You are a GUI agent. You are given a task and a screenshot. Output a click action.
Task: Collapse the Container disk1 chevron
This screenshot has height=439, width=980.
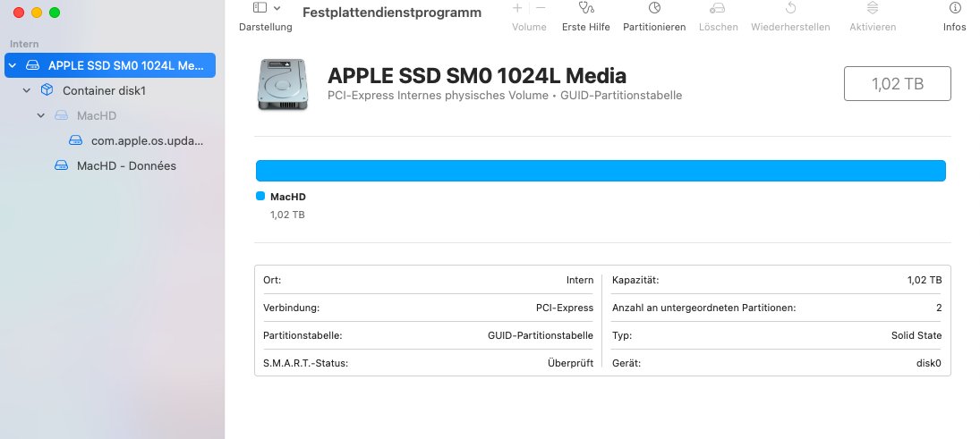(27, 90)
